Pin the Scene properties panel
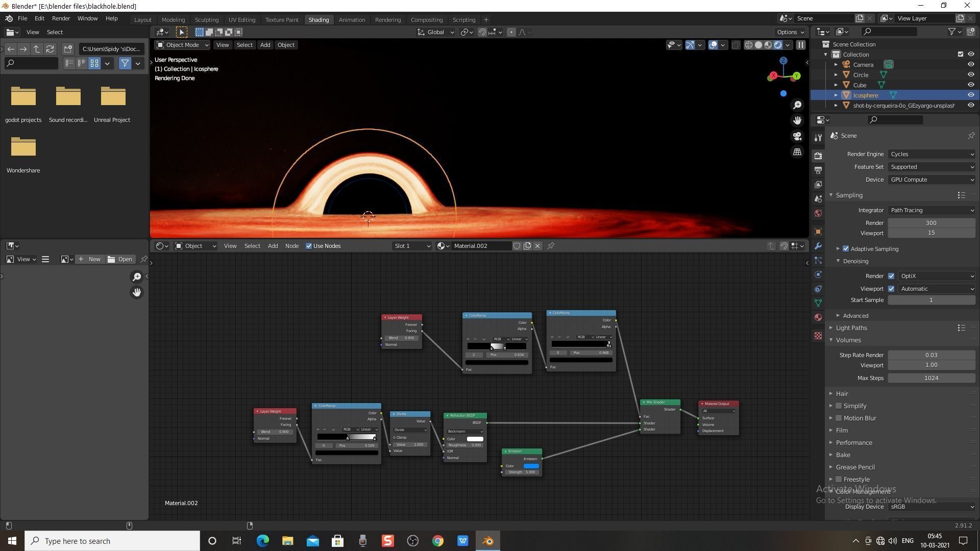Viewport: 980px width, 551px height. [x=971, y=136]
